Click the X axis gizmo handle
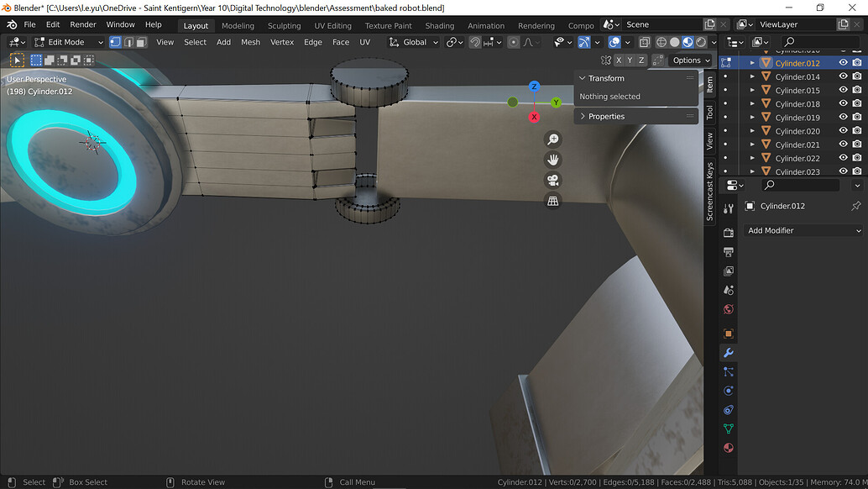The height and width of the screenshot is (489, 868). tap(534, 117)
